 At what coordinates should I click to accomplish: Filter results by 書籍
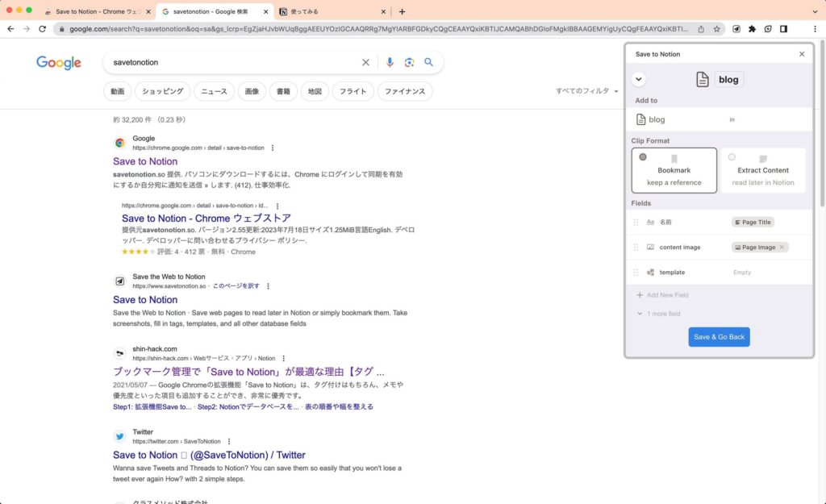coord(283,91)
